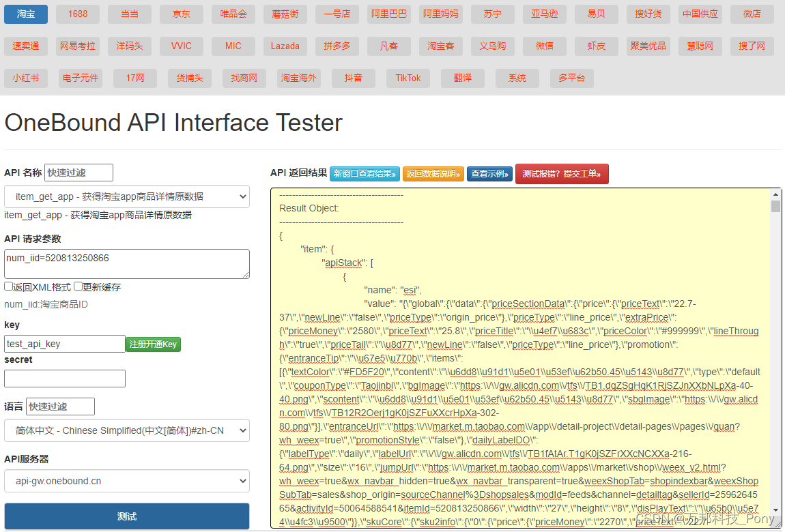Switch to the 1688 platform tab
This screenshot has width=785, height=532.
point(78,14)
